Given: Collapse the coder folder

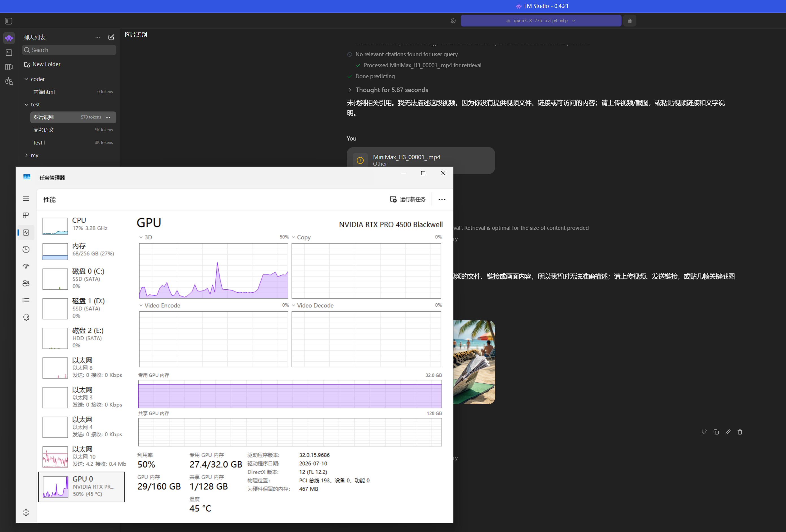Looking at the screenshot, I should [x=26, y=79].
